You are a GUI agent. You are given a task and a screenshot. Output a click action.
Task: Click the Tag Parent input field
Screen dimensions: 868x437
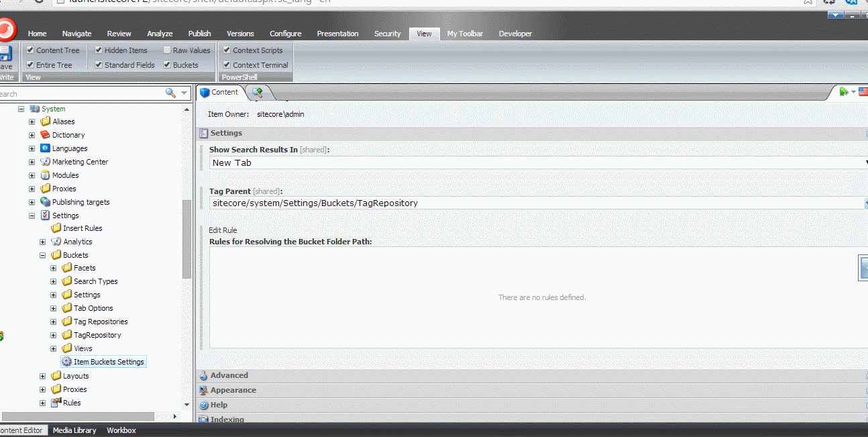[x=470, y=201]
